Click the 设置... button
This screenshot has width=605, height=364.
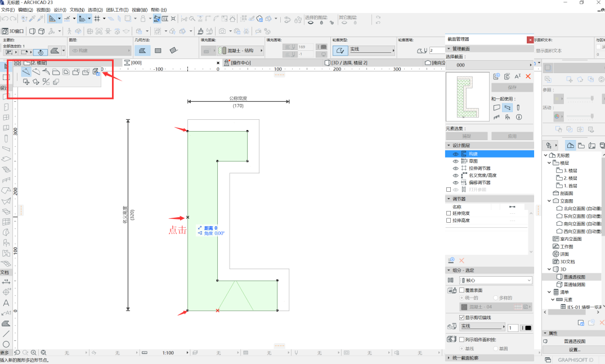574,350
